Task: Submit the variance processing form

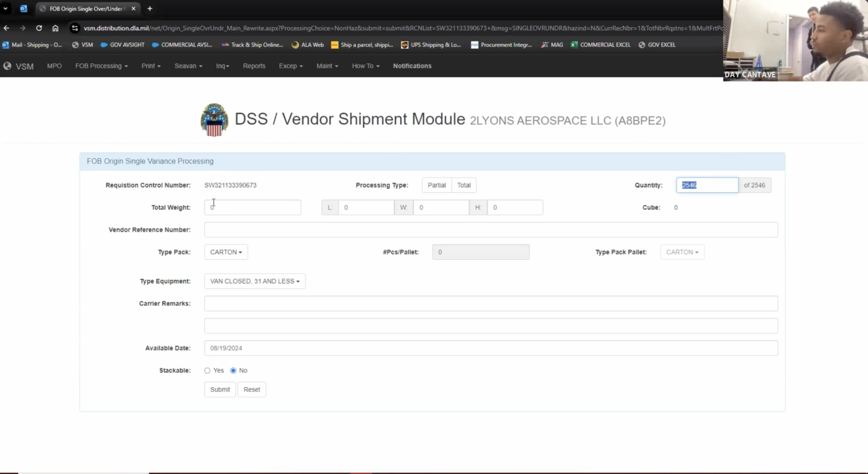Action: (x=219, y=389)
